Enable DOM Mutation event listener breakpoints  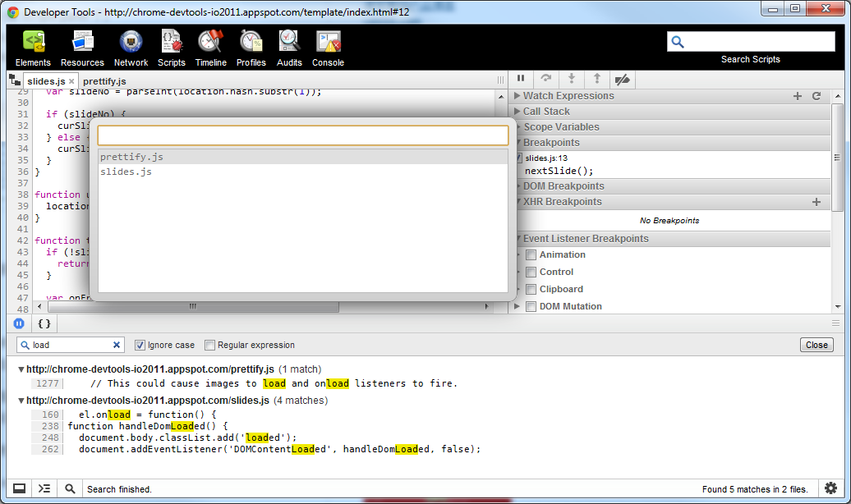[x=531, y=306]
